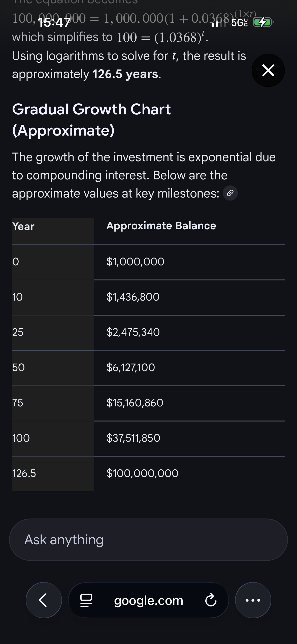Tap the page reload icon

coord(211,600)
